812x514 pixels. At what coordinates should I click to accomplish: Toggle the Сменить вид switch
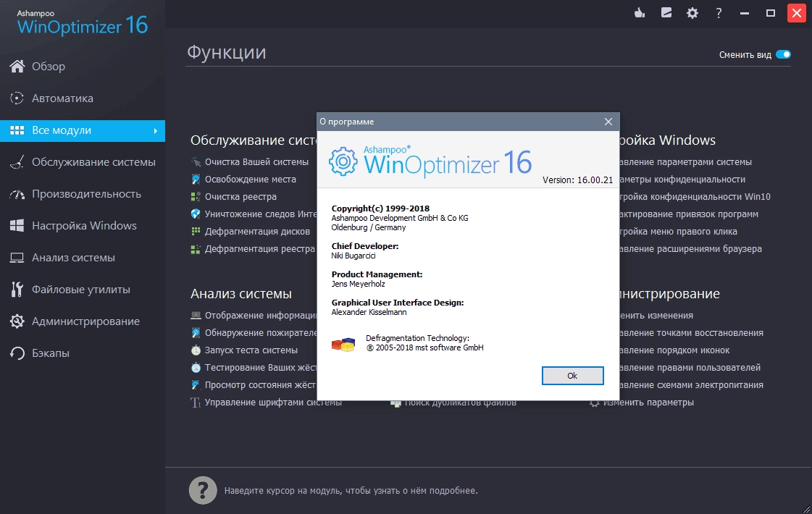tap(783, 54)
